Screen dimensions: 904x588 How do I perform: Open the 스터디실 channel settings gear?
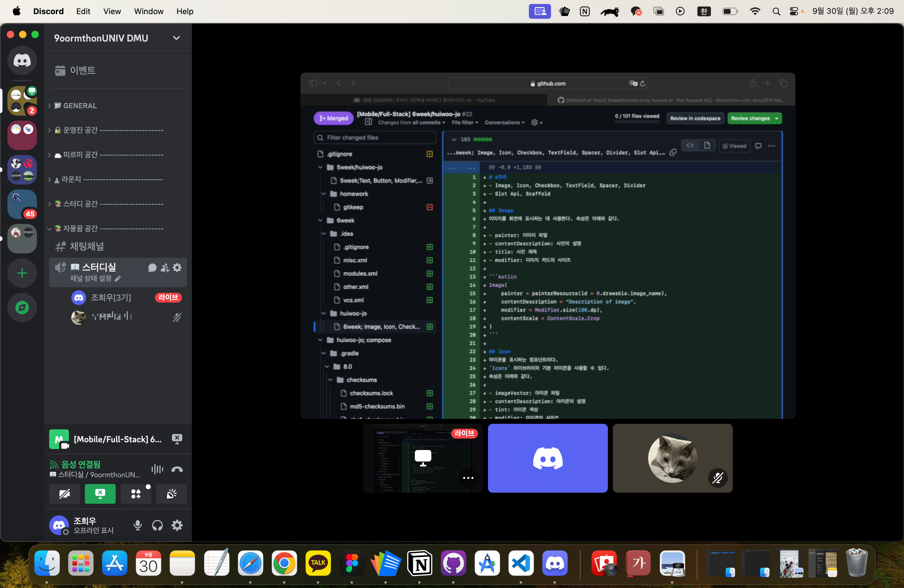tap(177, 268)
